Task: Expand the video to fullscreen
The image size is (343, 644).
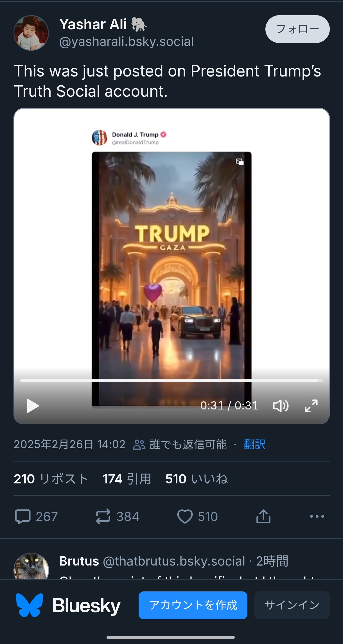Action: click(311, 406)
